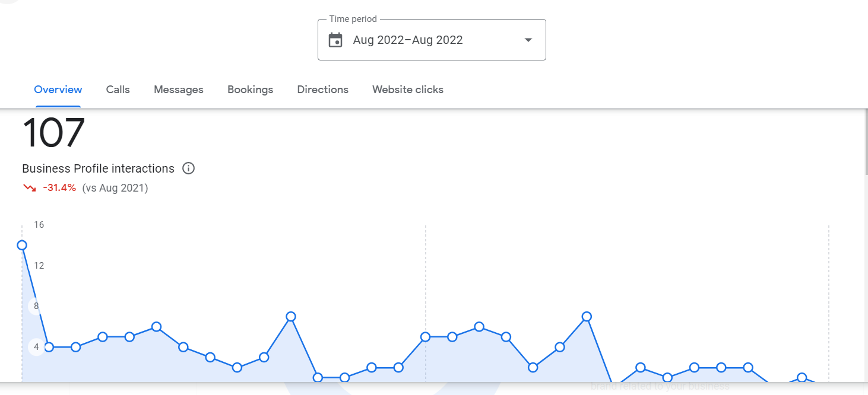Click the -31.4% change value
The image size is (868, 395).
(59, 188)
